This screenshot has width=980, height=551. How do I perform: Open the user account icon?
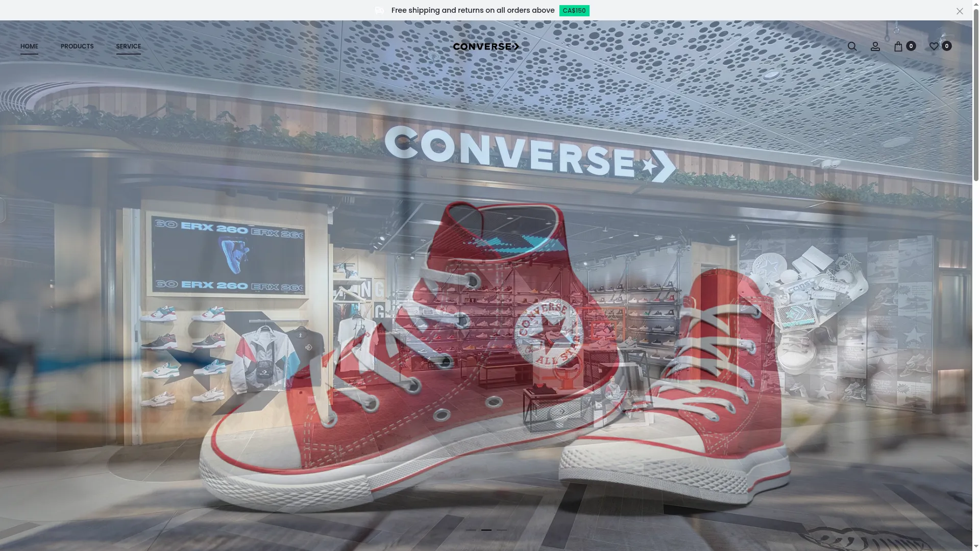click(x=875, y=46)
